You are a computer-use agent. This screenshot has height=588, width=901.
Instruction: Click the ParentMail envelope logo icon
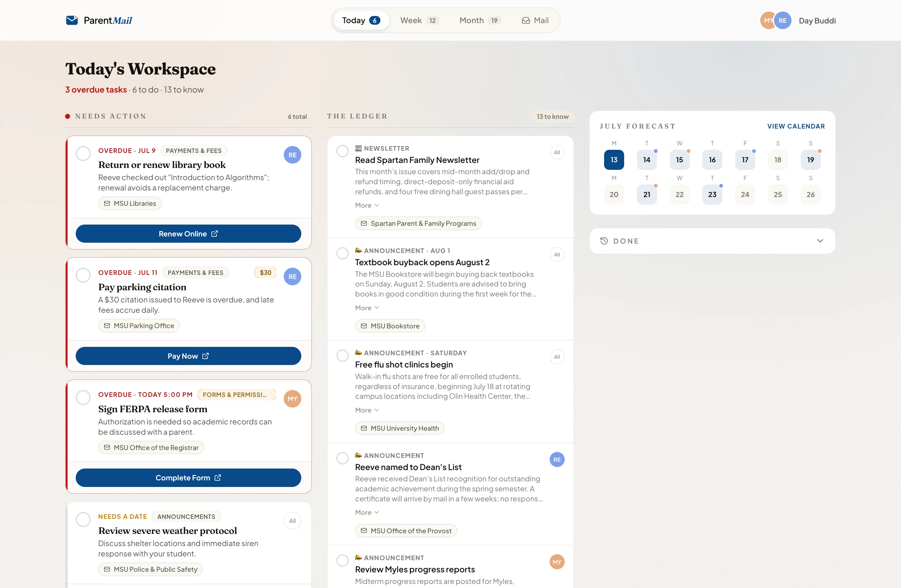tap(72, 20)
